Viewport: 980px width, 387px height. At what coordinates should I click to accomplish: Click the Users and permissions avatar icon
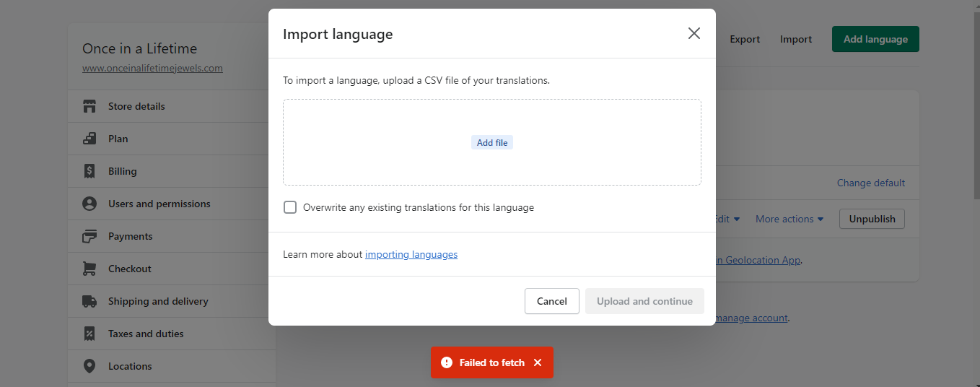pos(89,204)
